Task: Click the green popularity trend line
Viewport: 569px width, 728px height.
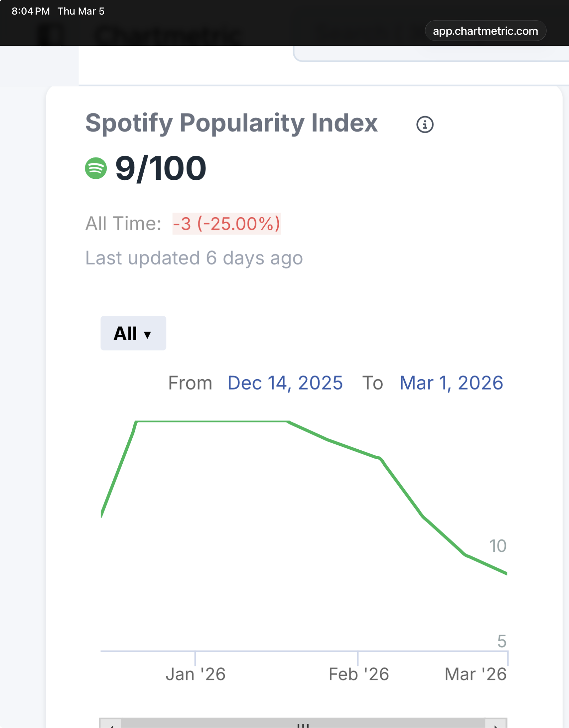Action: click(213, 422)
